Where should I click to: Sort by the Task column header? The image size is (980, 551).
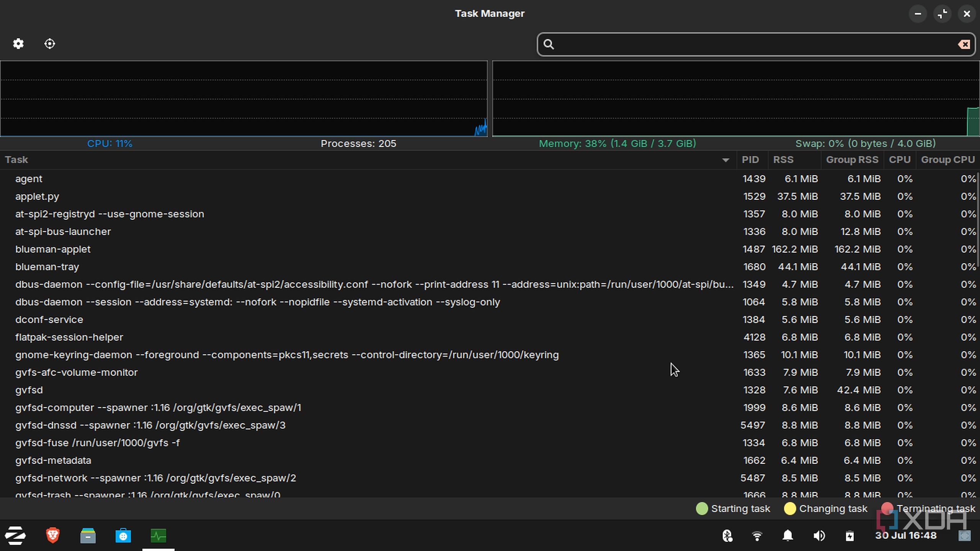pos(368,160)
